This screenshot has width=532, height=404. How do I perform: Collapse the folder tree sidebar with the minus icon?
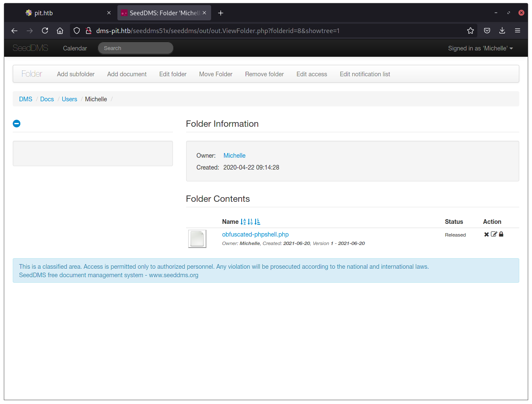[x=17, y=123]
